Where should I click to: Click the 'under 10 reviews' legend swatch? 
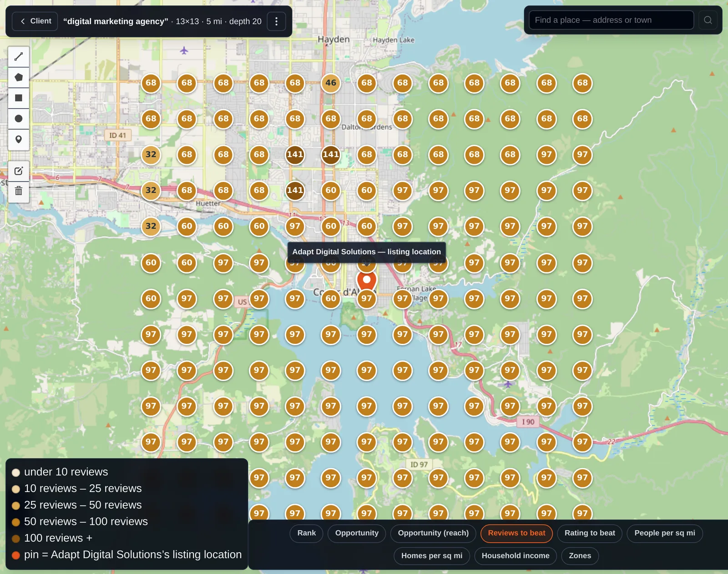(x=16, y=473)
